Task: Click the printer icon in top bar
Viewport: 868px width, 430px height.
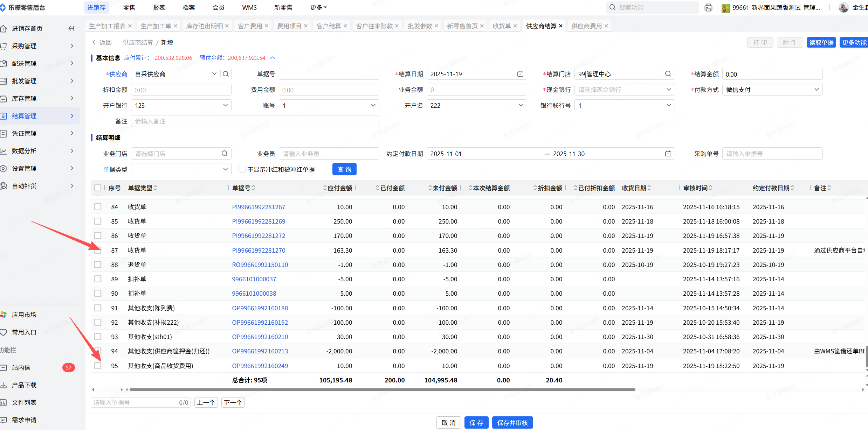Action: tap(708, 7)
